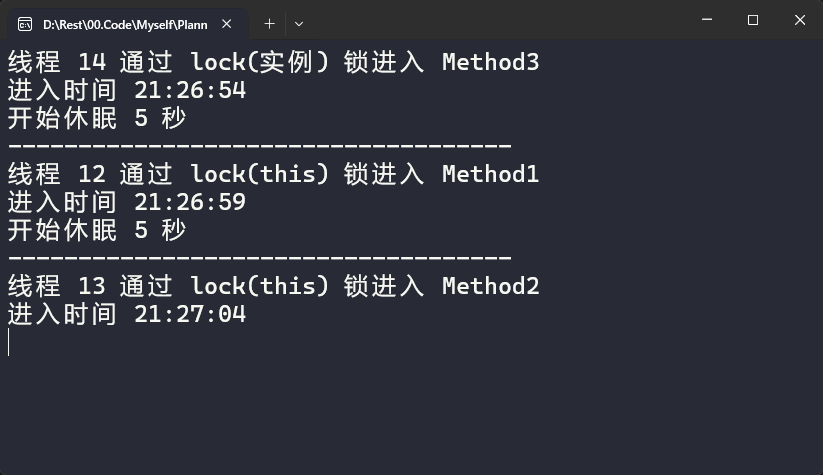823x475 pixels.
Task: Click the blinking text cursor below the output
Action: (x=9, y=342)
